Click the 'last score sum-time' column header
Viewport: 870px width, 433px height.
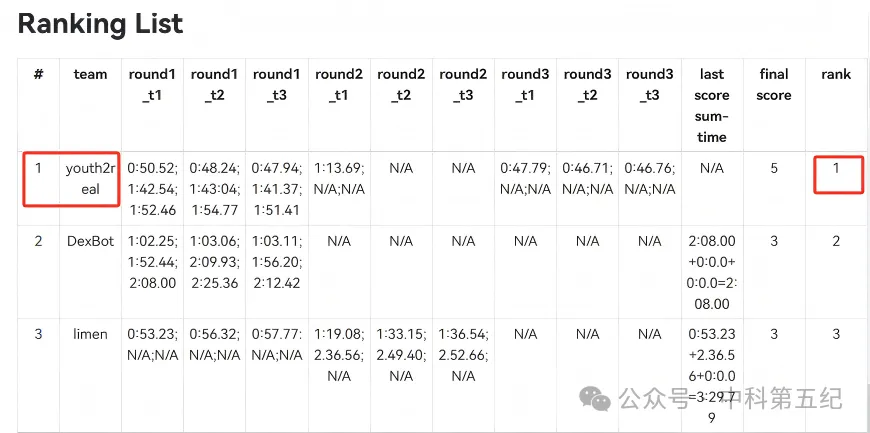click(x=712, y=105)
